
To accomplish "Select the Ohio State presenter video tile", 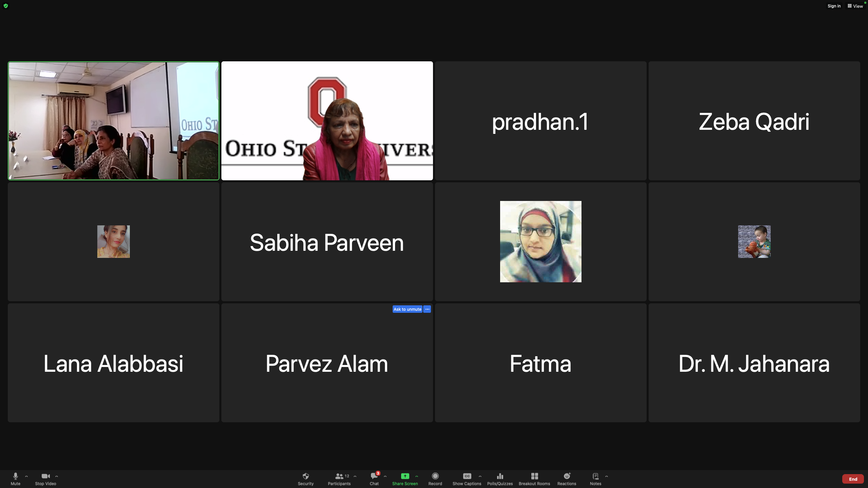I will click(327, 121).
